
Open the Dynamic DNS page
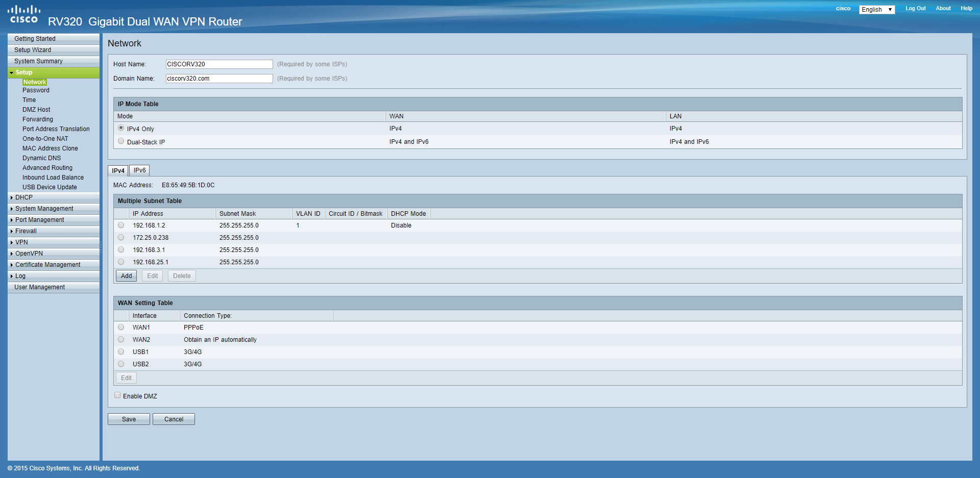41,158
